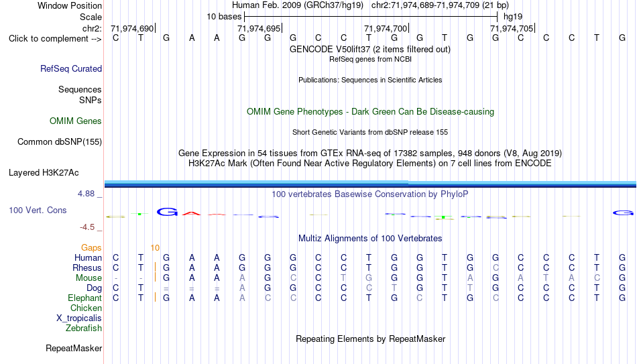Click the Repeating Elements by RepeatMasker title
The image size is (637, 364).
point(370,339)
